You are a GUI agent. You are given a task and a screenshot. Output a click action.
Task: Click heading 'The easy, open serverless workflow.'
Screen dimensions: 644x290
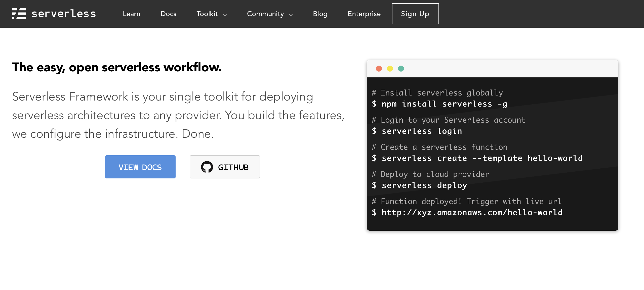[x=117, y=67]
